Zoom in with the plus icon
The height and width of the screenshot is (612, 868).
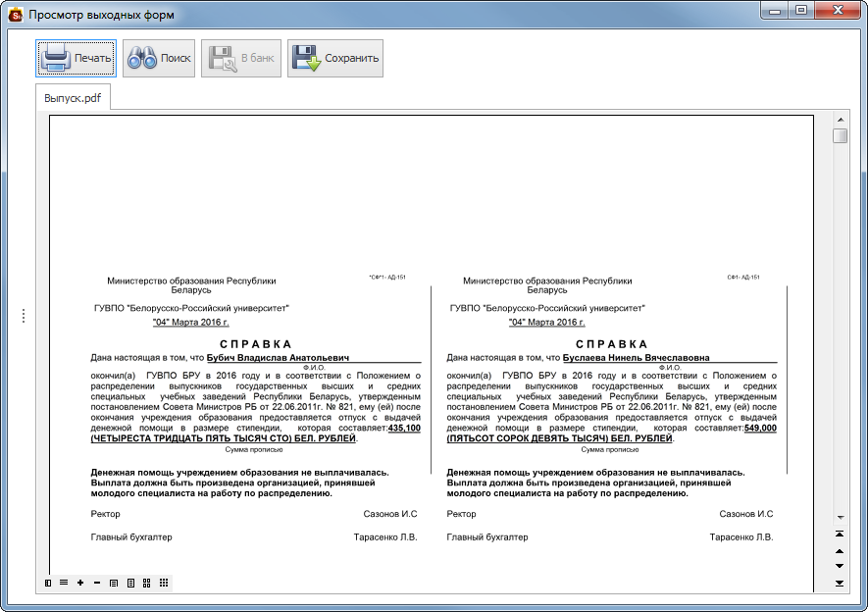click(80, 583)
